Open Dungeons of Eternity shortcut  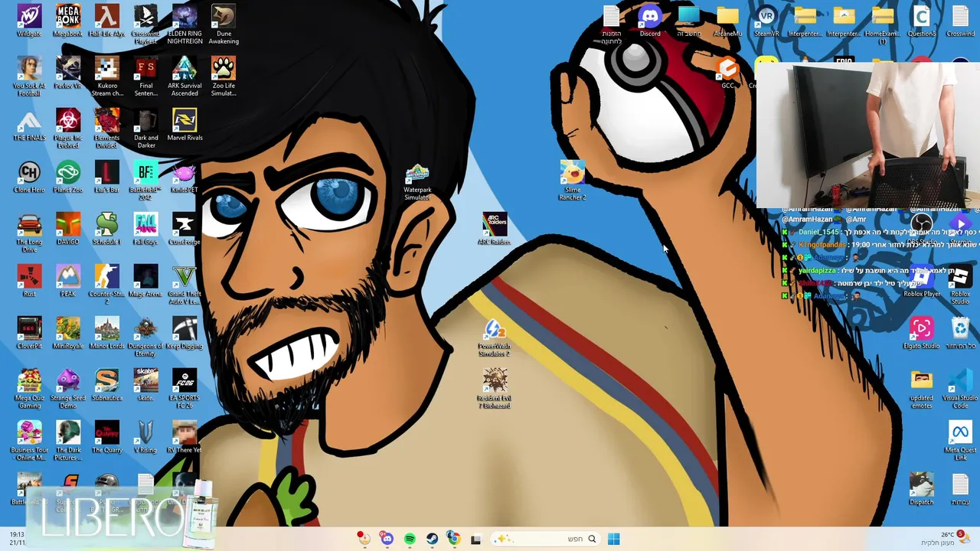pos(145,337)
